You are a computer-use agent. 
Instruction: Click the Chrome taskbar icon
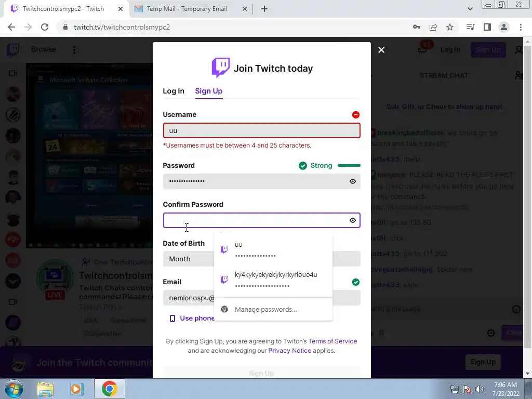pos(109,389)
